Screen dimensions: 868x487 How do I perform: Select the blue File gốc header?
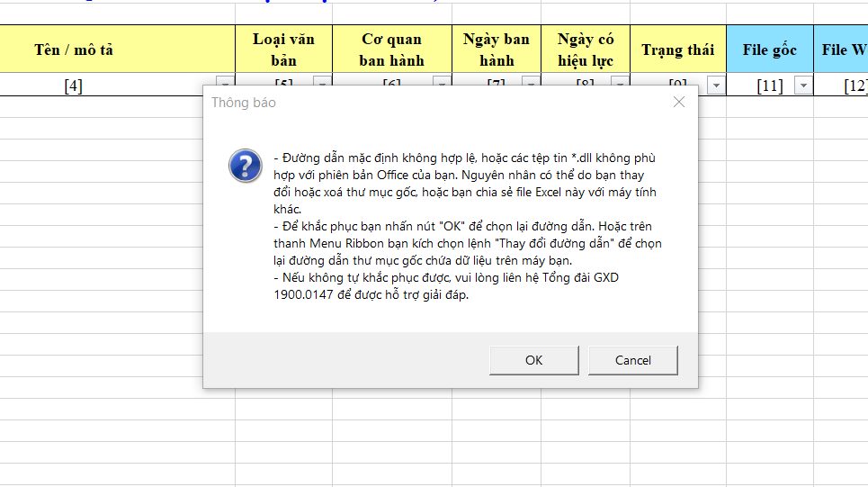pyautogui.click(x=769, y=50)
